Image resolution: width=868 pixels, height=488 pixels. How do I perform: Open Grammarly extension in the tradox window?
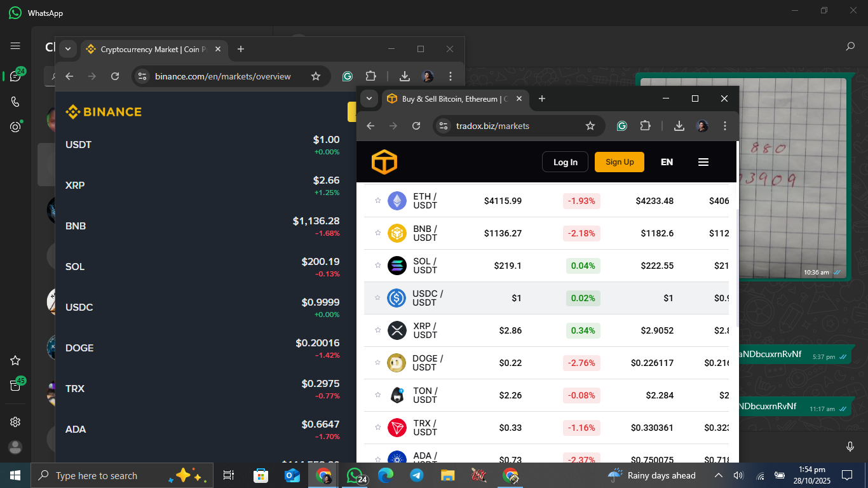[x=622, y=126]
